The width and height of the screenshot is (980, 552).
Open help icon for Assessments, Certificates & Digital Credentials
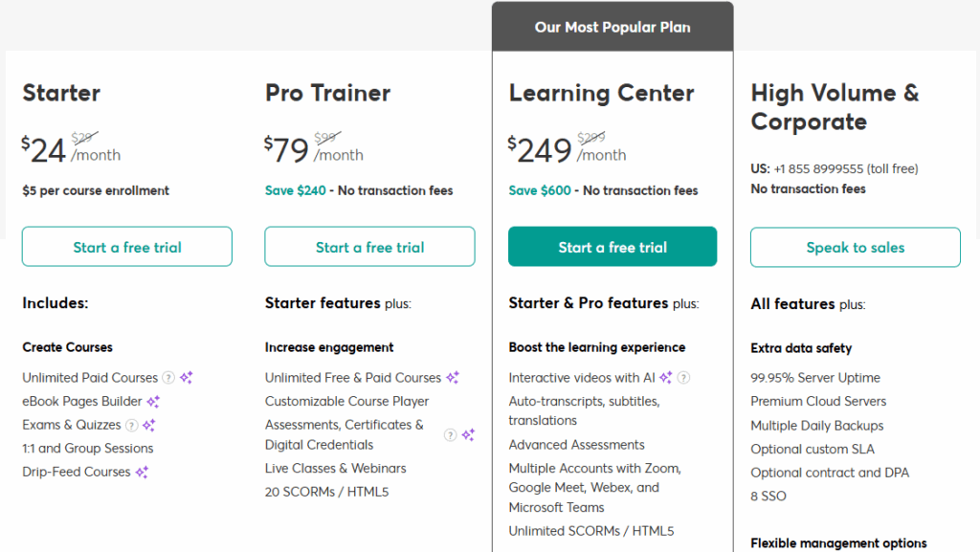(x=451, y=435)
